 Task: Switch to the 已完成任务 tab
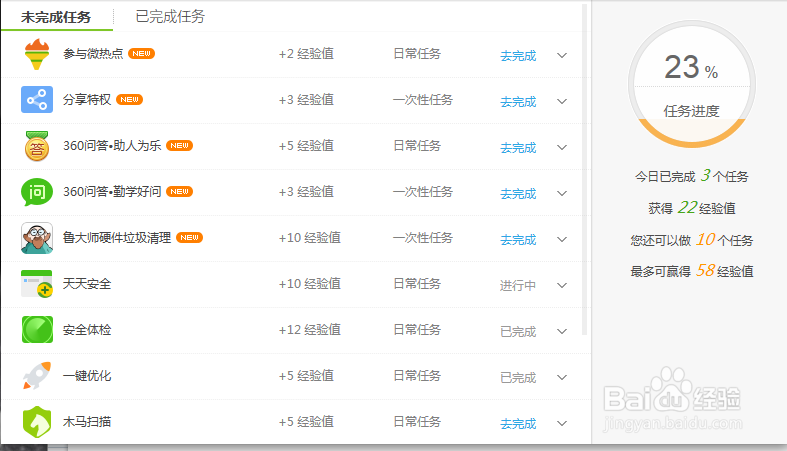pos(170,17)
